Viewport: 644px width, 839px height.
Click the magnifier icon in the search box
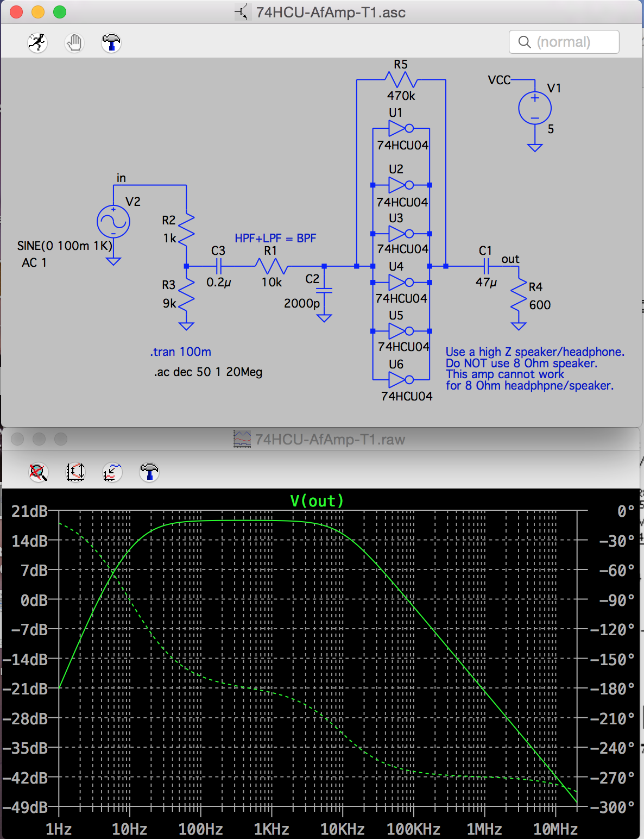[523, 42]
